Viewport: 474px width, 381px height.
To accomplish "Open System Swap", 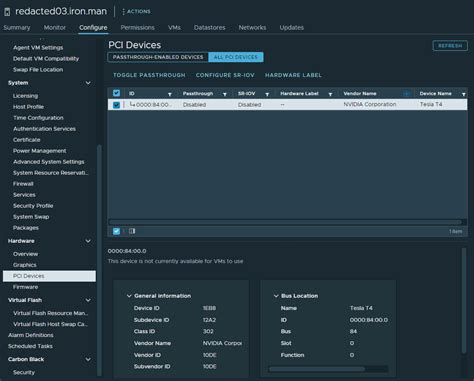I will [x=31, y=217].
